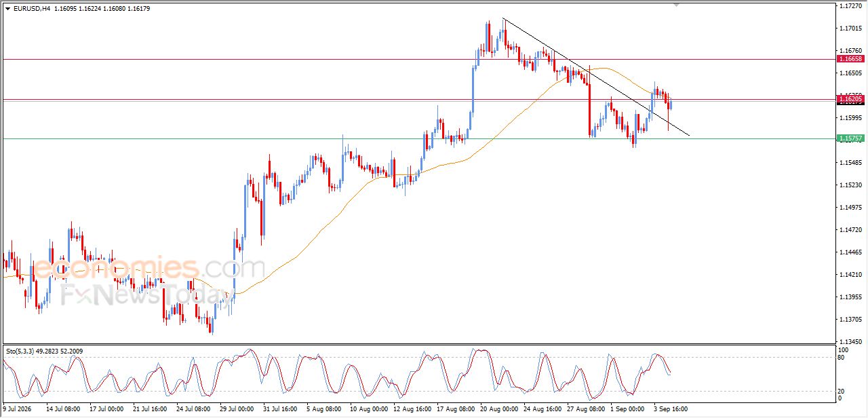The width and height of the screenshot is (868, 418).
Task: Click the 24 Jul 08:00 time label
Action: coord(194,409)
